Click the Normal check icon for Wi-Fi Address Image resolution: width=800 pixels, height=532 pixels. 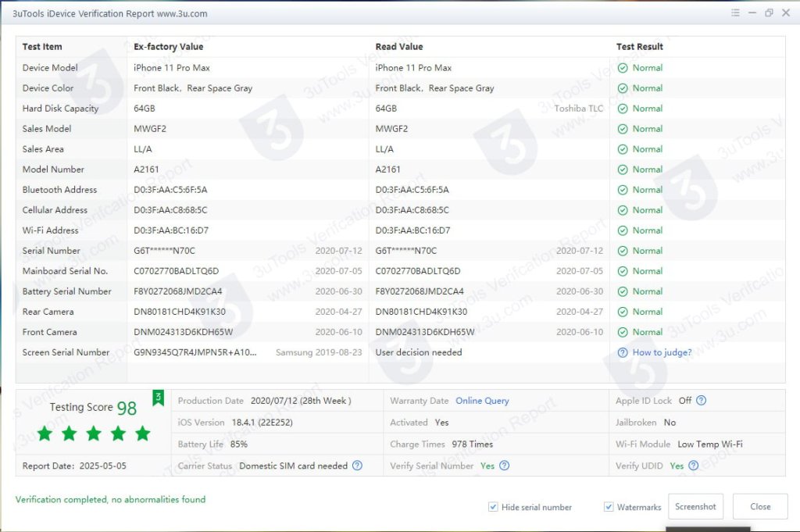click(x=623, y=230)
